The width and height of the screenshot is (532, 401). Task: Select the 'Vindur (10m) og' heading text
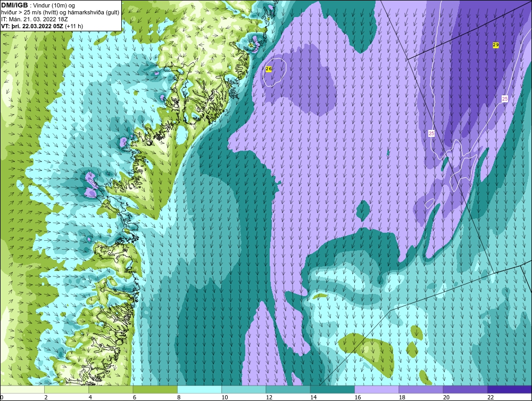pos(55,5)
